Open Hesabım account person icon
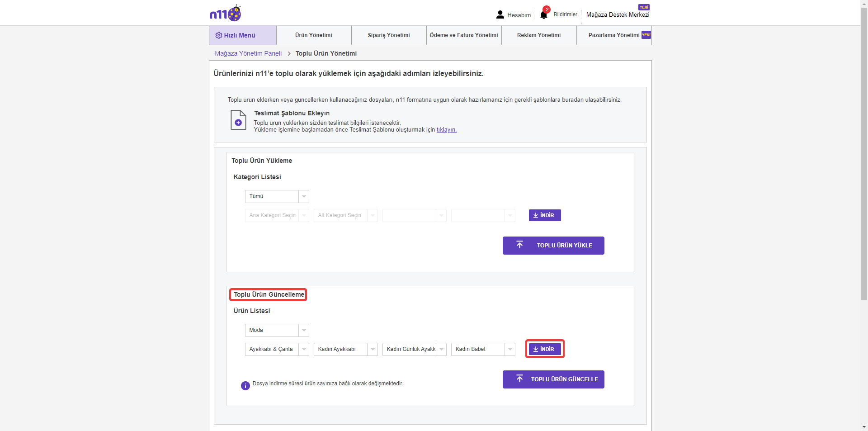 point(500,14)
